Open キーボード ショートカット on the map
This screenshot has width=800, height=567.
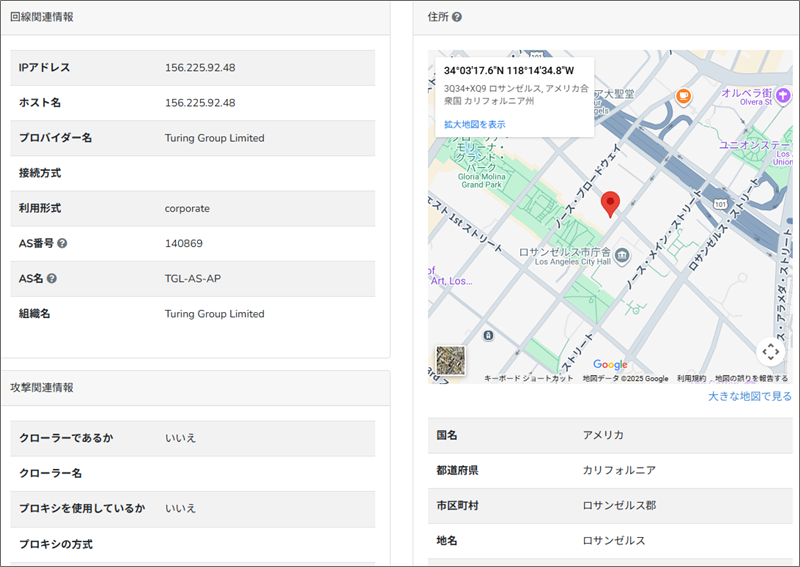(529, 379)
